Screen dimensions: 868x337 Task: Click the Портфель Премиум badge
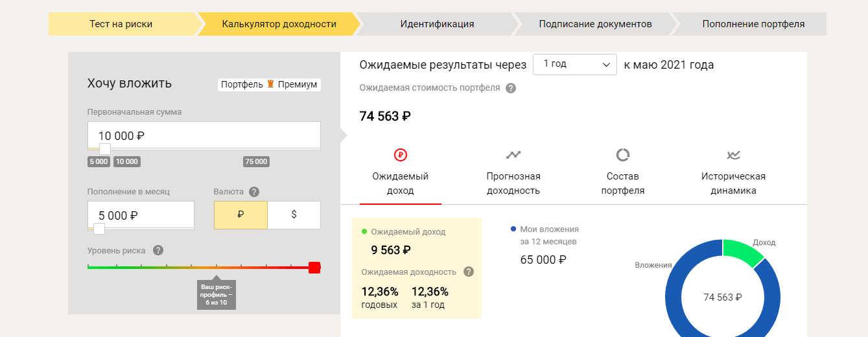(269, 84)
